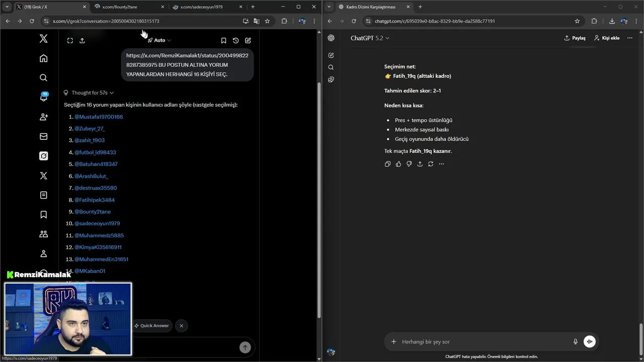This screenshot has height=362, width=644.
Task: Start new chat icon in ChatGPT sidebar
Action: coord(331,55)
